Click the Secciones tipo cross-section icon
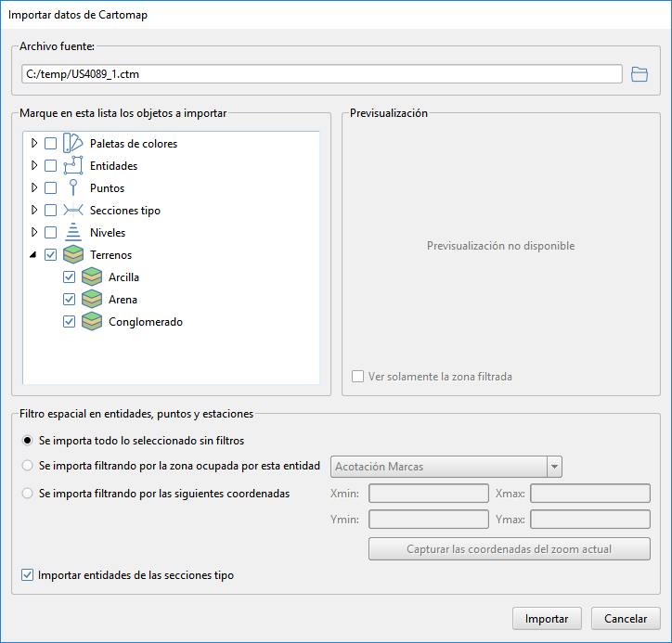Image resolution: width=672 pixels, height=643 pixels. tap(72, 210)
